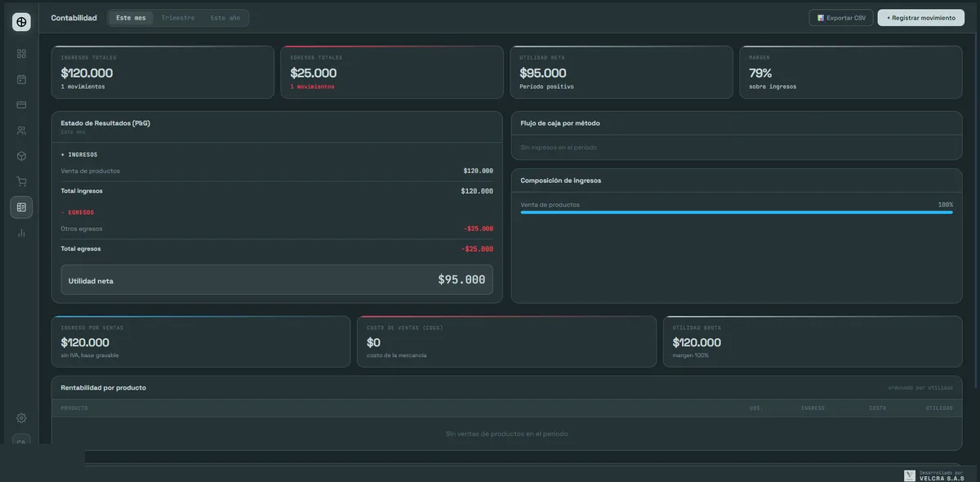Click the Margen 79% card
980x482 pixels.
(851, 73)
